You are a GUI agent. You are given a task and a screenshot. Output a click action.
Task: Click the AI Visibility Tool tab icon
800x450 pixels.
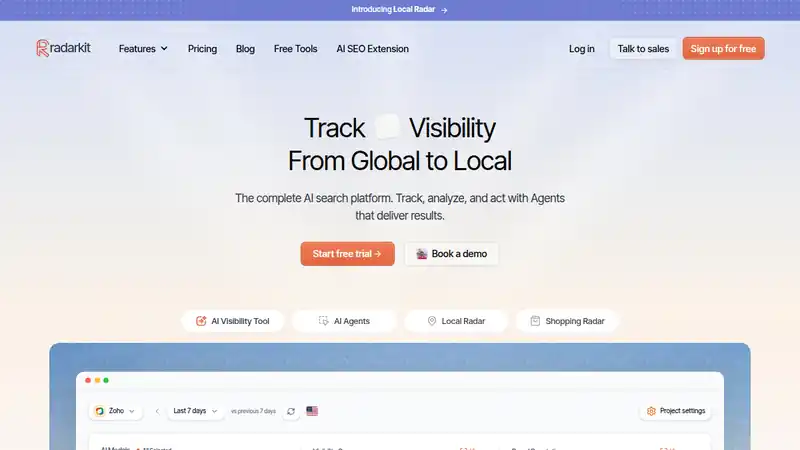tap(201, 321)
